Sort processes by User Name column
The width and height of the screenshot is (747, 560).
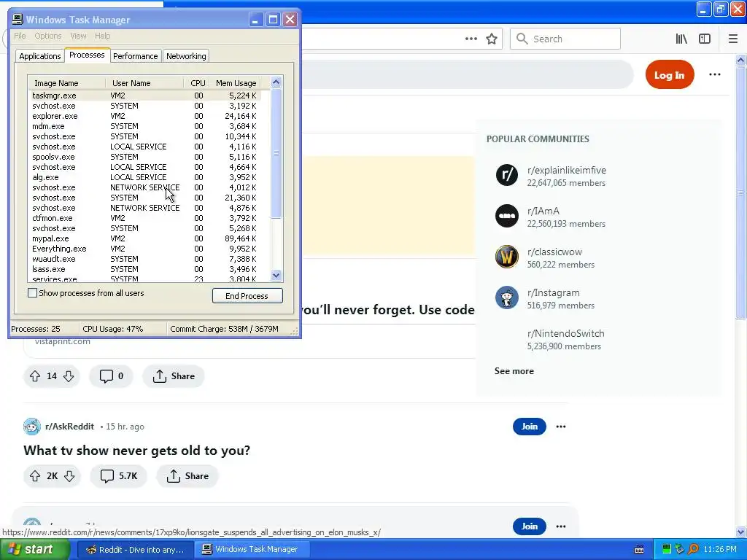tap(144, 83)
